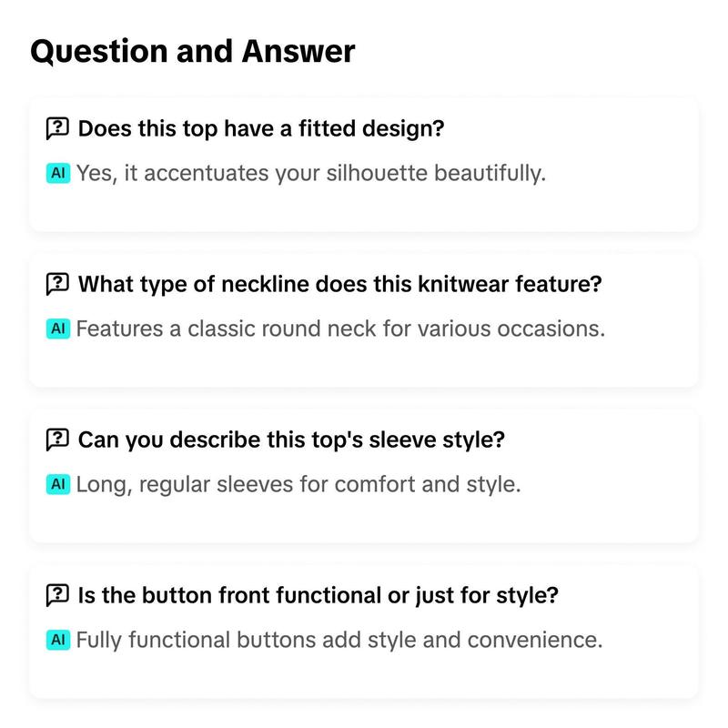Screen dimensions: 728x728
Task: Click question icon beside neckline question
Action: point(57,284)
